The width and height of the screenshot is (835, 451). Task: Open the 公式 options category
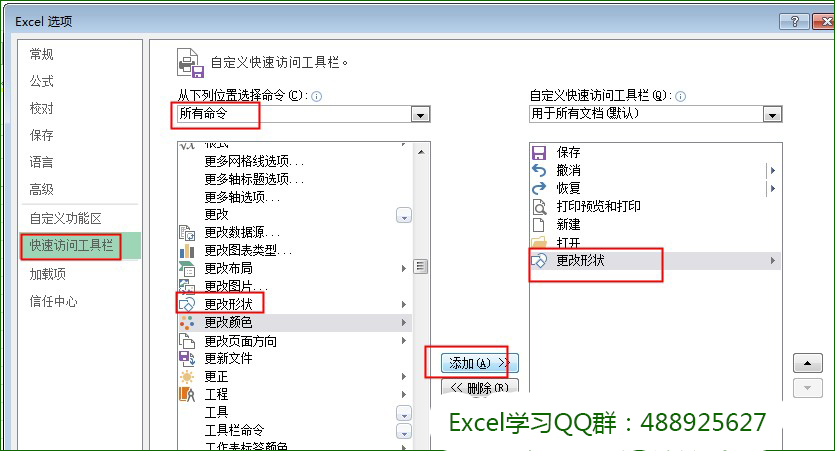[x=42, y=81]
